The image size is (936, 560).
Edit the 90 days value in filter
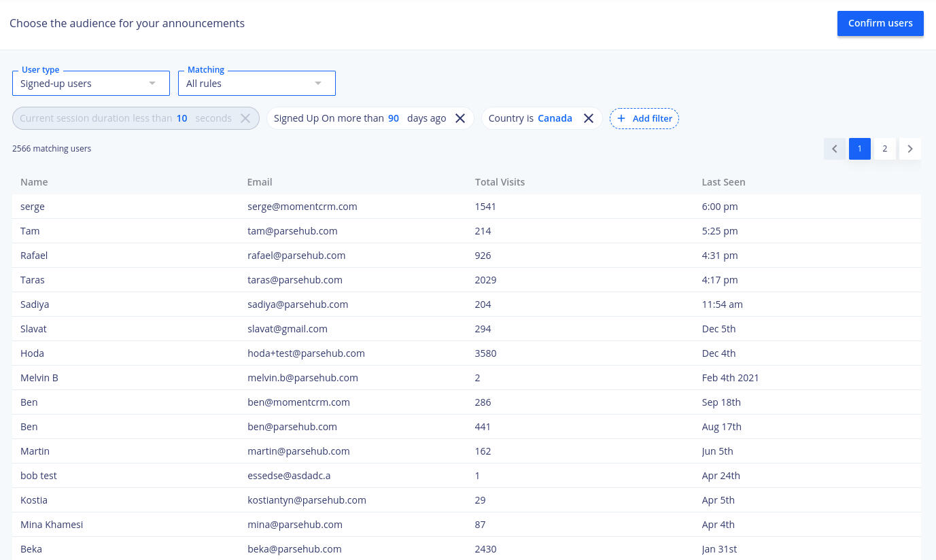coord(394,118)
